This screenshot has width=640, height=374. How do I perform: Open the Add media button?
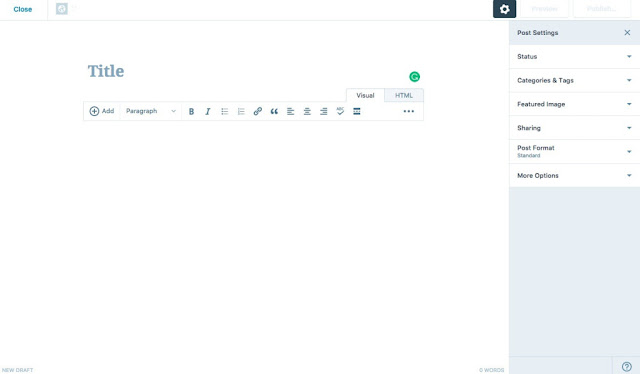(102, 111)
